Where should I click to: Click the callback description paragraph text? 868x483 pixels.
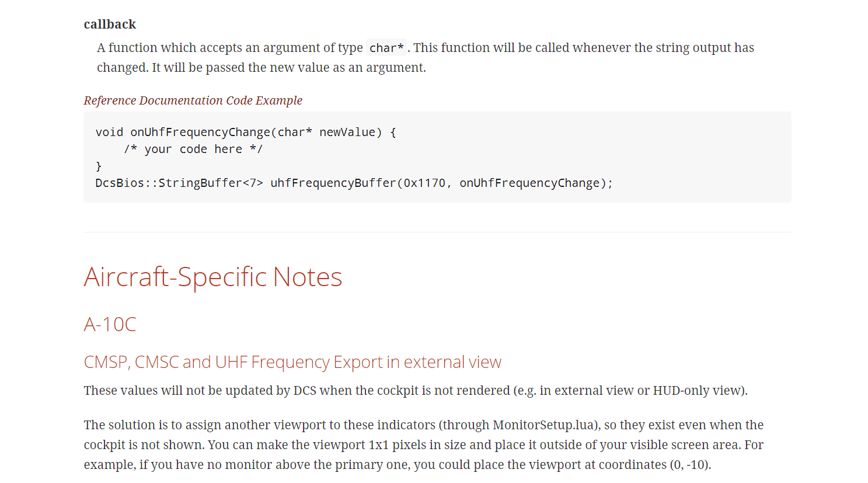click(x=426, y=58)
